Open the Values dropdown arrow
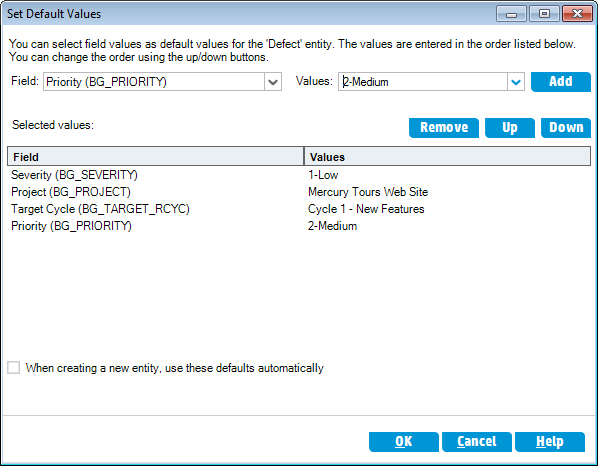Image resolution: width=598 pixels, height=466 pixels. (516, 82)
